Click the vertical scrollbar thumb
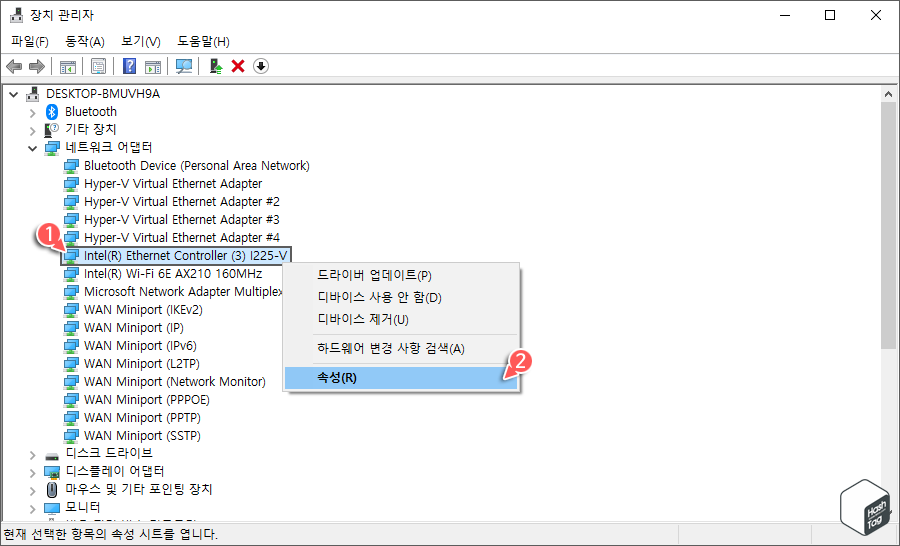Viewport: 900px width, 546px height. pos(888,225)
